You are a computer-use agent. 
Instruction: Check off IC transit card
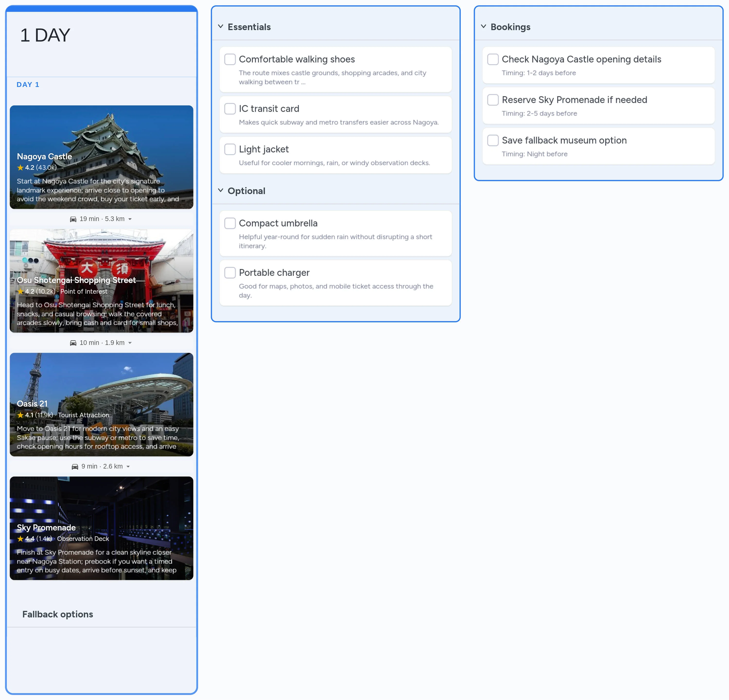point(230,109)
